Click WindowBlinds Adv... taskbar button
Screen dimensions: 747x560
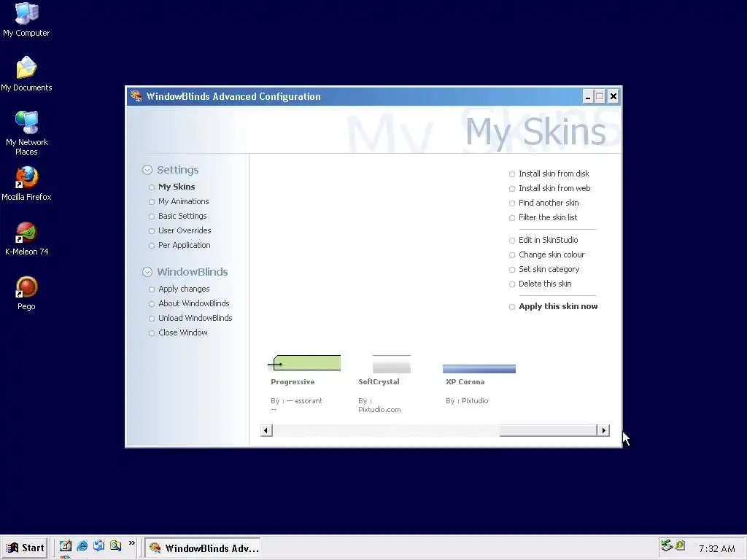coord(204,548)
